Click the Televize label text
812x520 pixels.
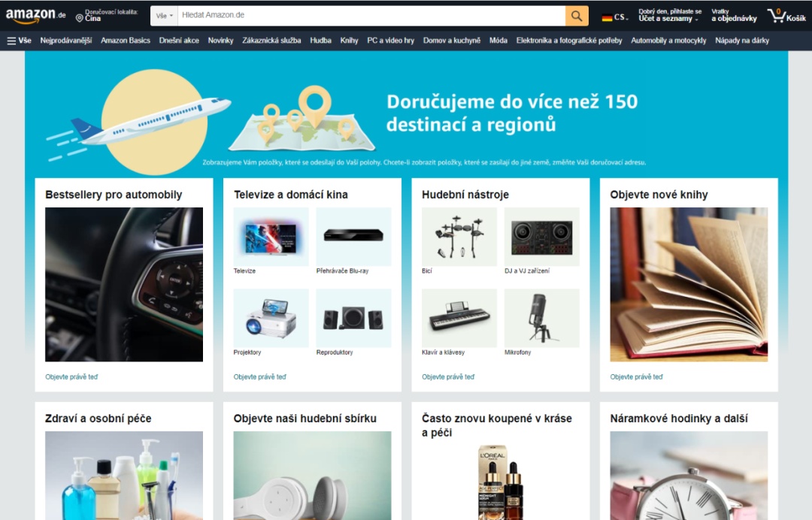click(244, 271)
